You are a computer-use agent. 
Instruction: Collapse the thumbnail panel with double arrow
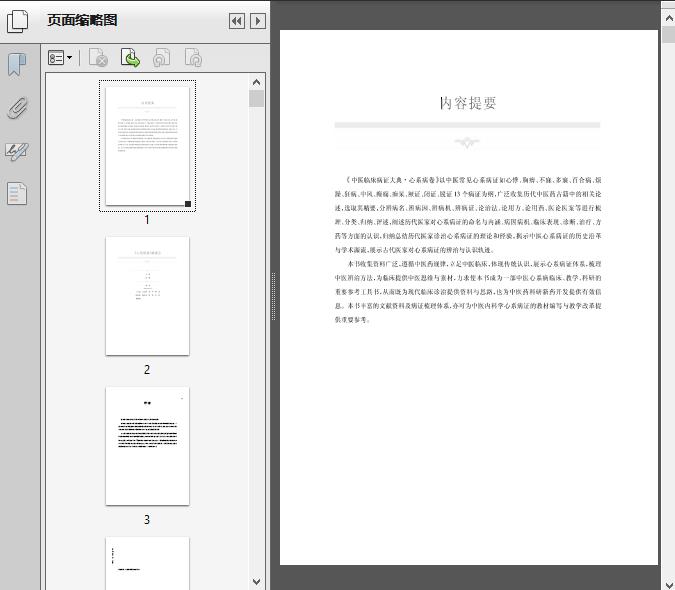point(237,21)
